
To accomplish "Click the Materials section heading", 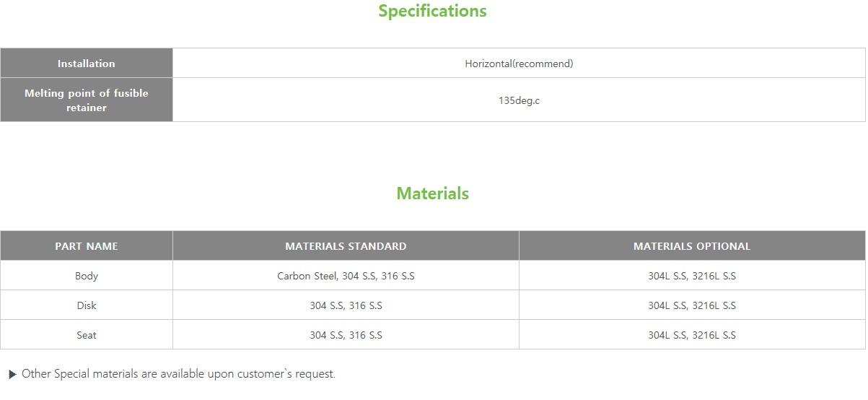I will (x=432, y=194).
